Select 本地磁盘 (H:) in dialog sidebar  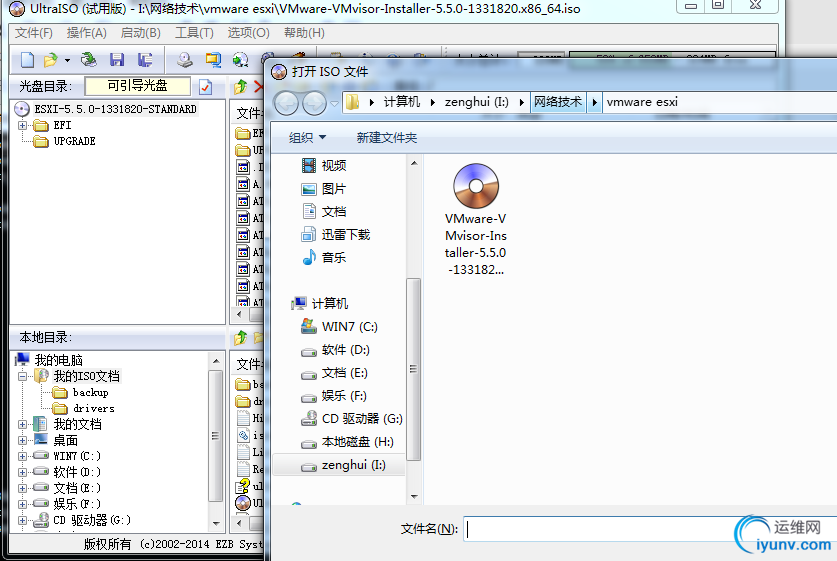[x=348, y=441]
